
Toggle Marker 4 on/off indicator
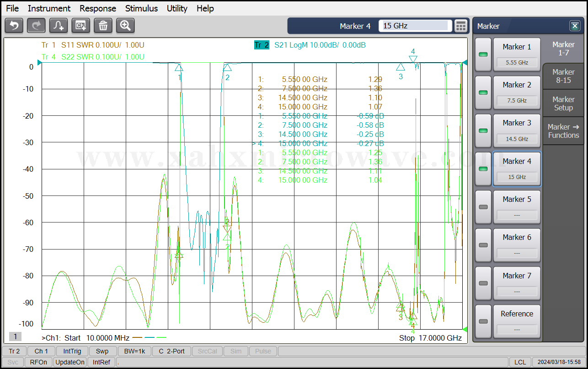483,169
